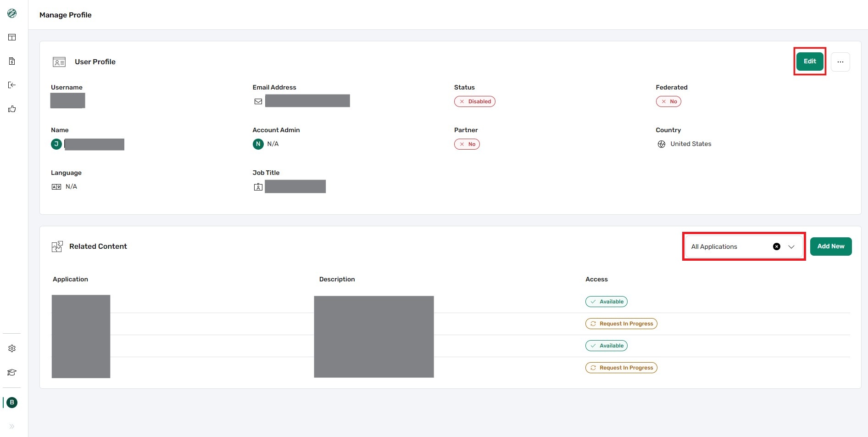Image resolution: width=868 pixels, height=437 pixels.
Task: Click the Description column header
Action: (337, 279)
